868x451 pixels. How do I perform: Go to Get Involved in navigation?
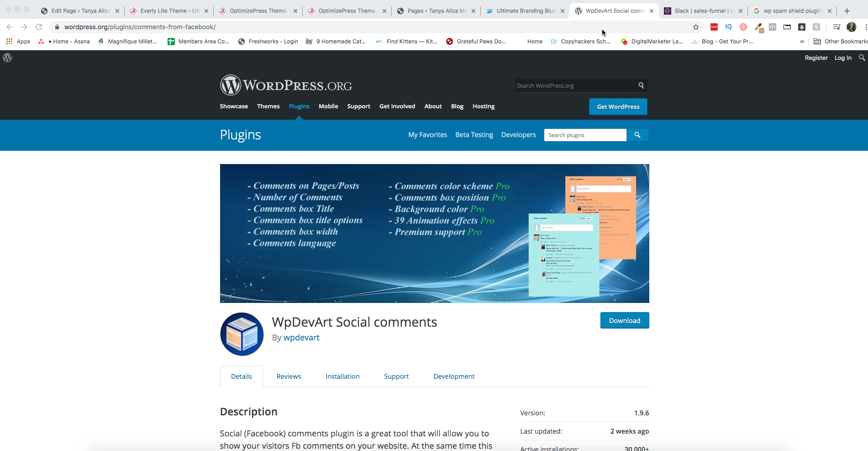tap(397, 106)
